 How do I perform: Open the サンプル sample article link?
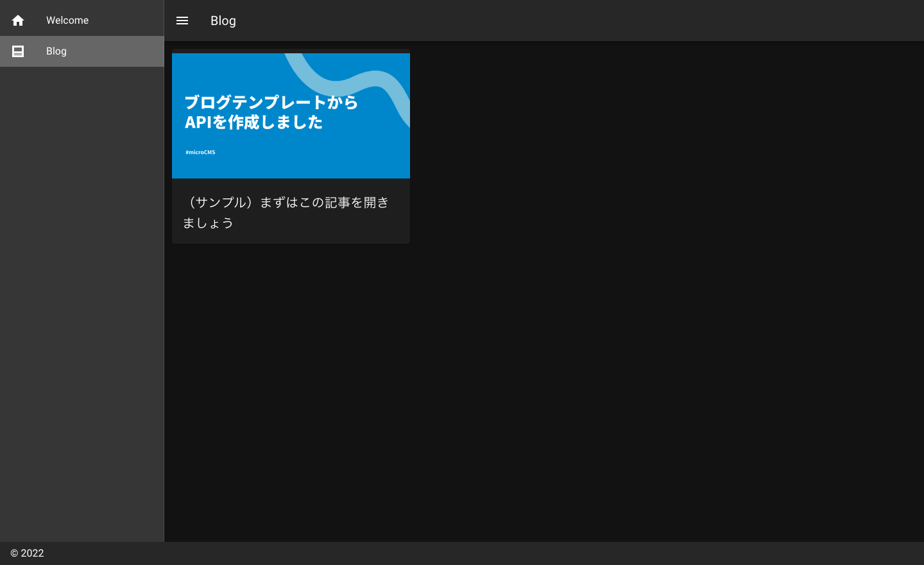click(286, 212)
